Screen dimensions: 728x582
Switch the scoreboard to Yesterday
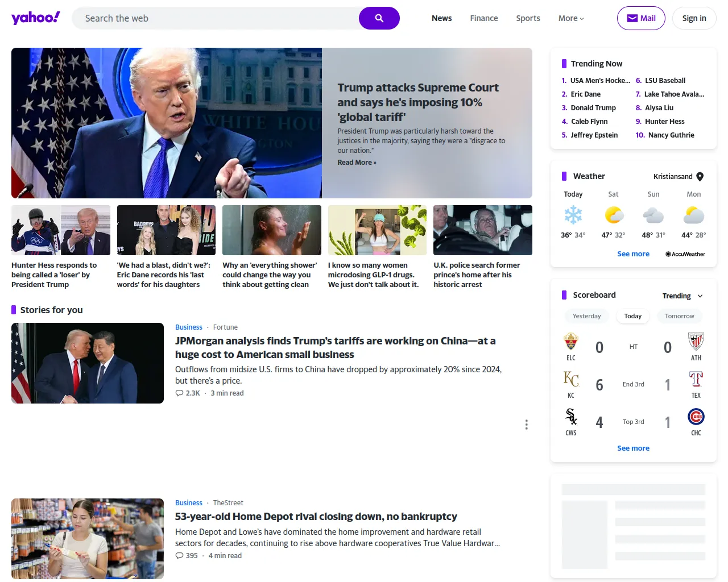(586, 315)
